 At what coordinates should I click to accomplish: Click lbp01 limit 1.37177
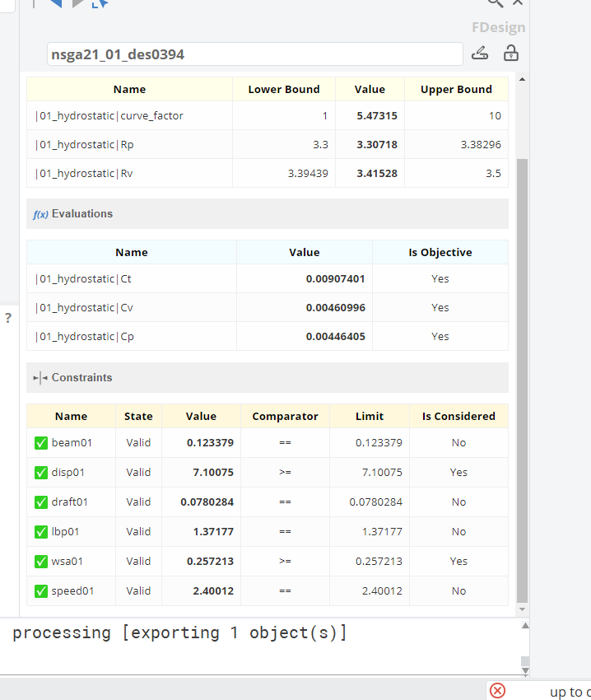tap(382, 532)
